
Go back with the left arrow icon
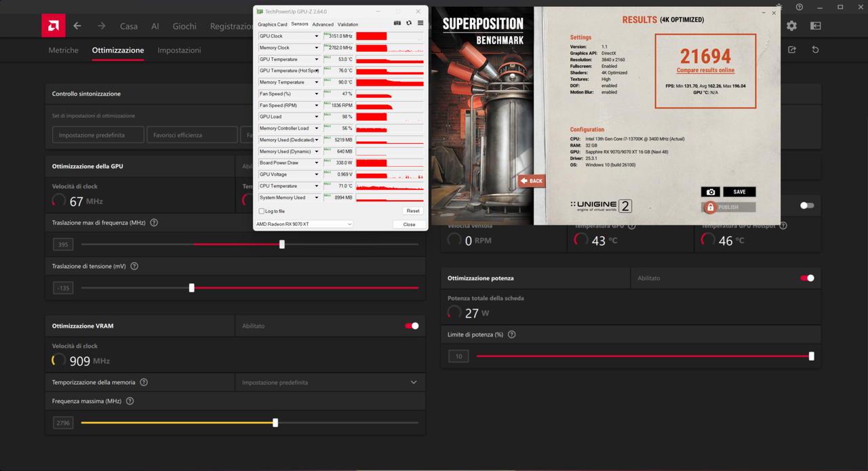pos(77,26)
